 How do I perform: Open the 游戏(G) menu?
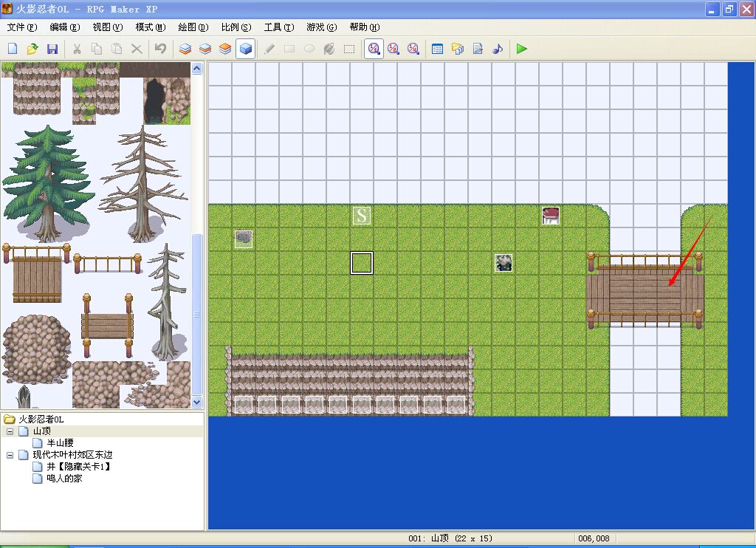coord(322,27)
